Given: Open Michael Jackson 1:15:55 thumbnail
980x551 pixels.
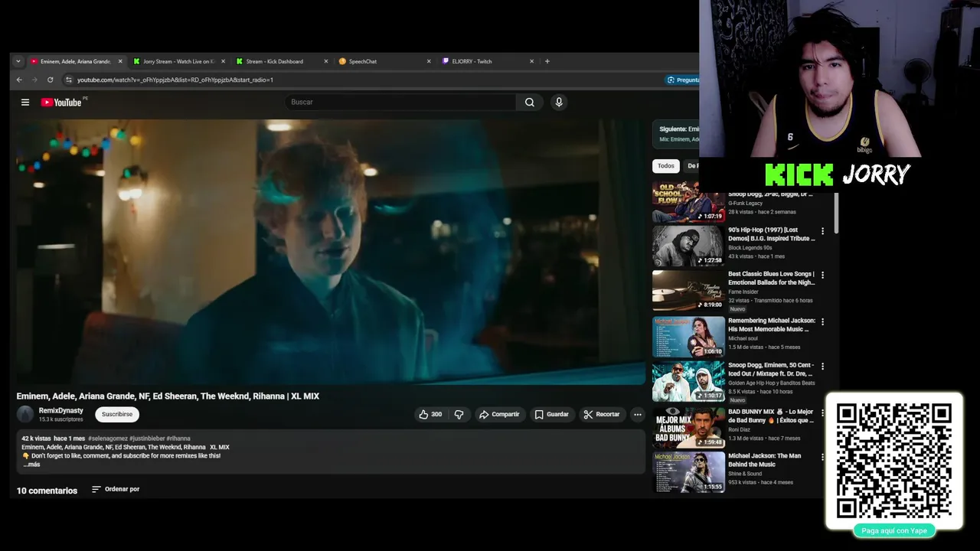Looking at the screenshot, I should point(688,472).
